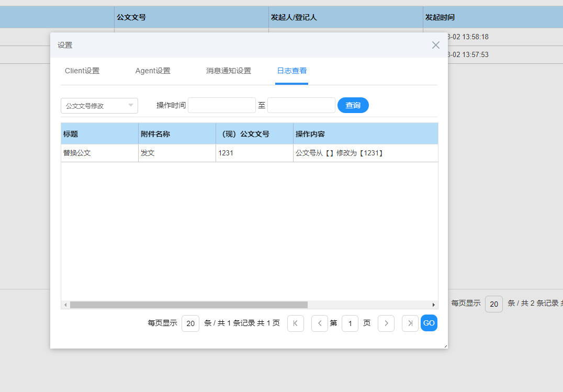Viewport: 563px width, 392px height.
Task: Click the horizontal scrollbar right arrow
Action: (x=433, y=305)
